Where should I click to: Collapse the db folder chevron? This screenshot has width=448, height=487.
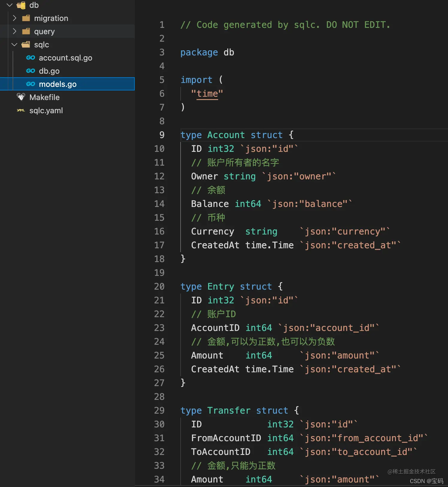click(10, 5)
